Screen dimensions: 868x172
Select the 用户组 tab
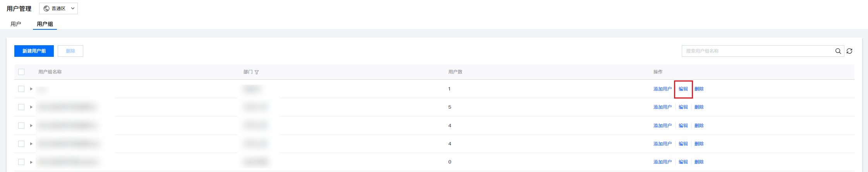pyautogui.click(x=45, y=24)
